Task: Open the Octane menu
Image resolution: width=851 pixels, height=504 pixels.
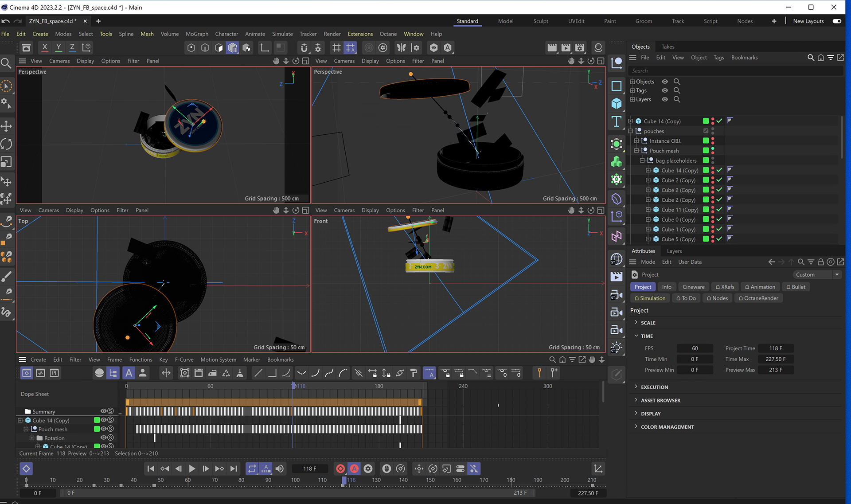Action: coord(388,34)
